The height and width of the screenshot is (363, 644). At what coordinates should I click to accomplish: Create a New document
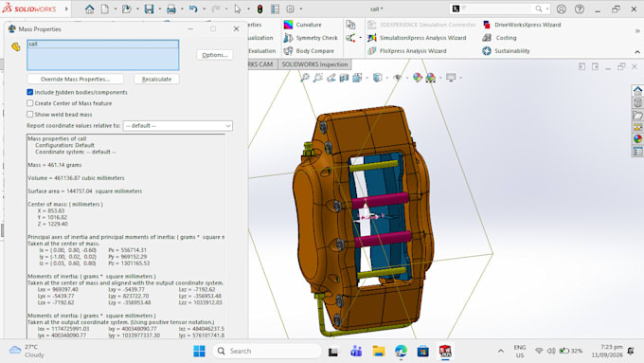point(105,9)
